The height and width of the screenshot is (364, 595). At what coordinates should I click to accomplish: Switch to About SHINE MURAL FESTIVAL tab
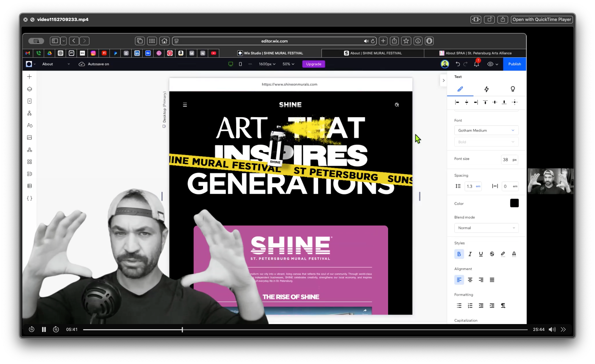pos(373,53)
